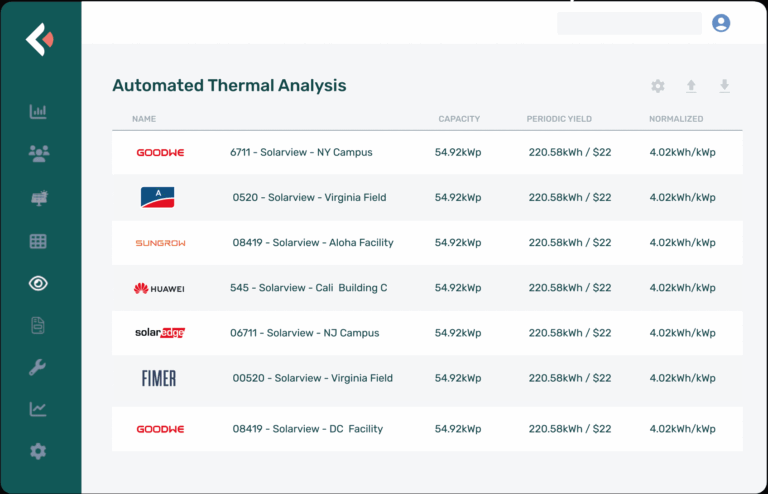This screenshot has height=494, width=768.
Task: Click the search field in top bar
Action: point(629,23)
